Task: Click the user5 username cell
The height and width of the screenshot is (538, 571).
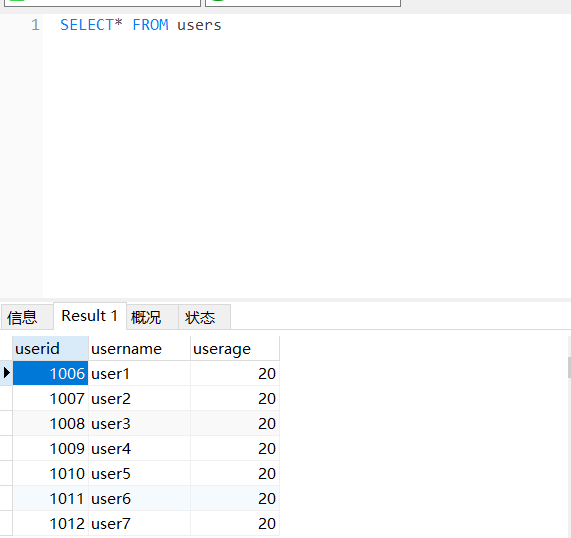Action: (139, 474)
